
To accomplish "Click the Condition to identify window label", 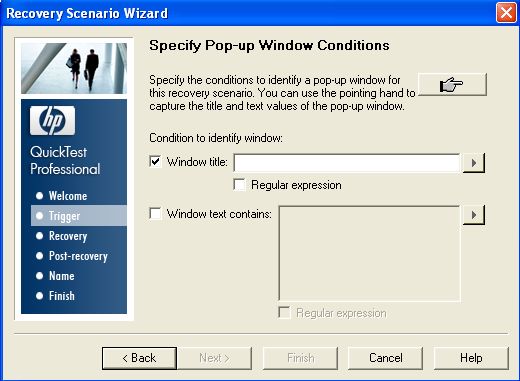I will (x=216, y=138).
